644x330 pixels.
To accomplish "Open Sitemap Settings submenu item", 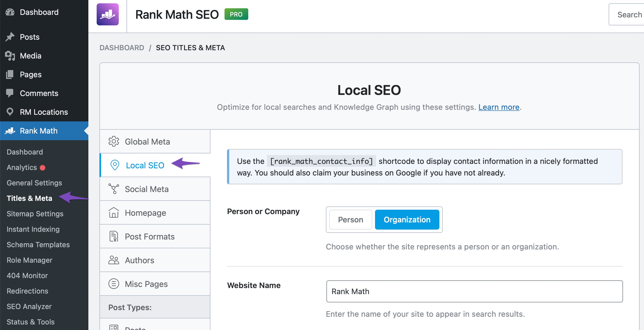I will [x=35, y=214].
